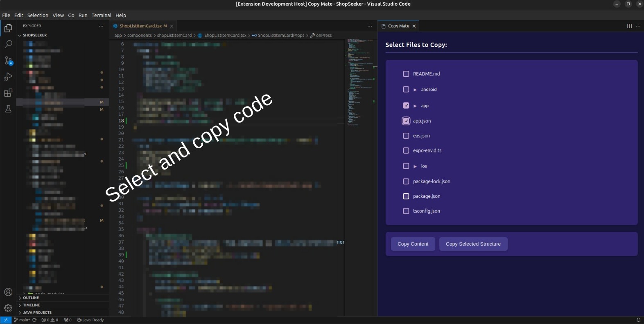Switch to ShopListItemCard.tsx tab
Image resolution: width=644 pixels, height=324 pixels.
click(143, 26)
